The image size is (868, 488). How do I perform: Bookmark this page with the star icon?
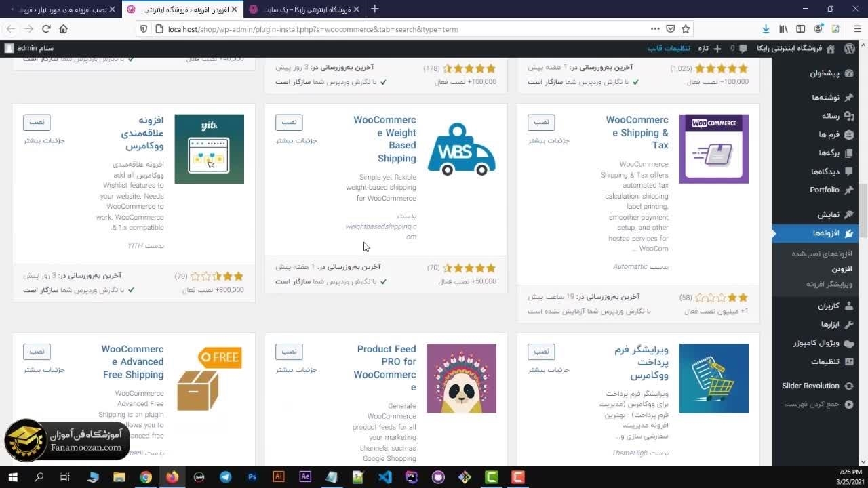[686, 29]
